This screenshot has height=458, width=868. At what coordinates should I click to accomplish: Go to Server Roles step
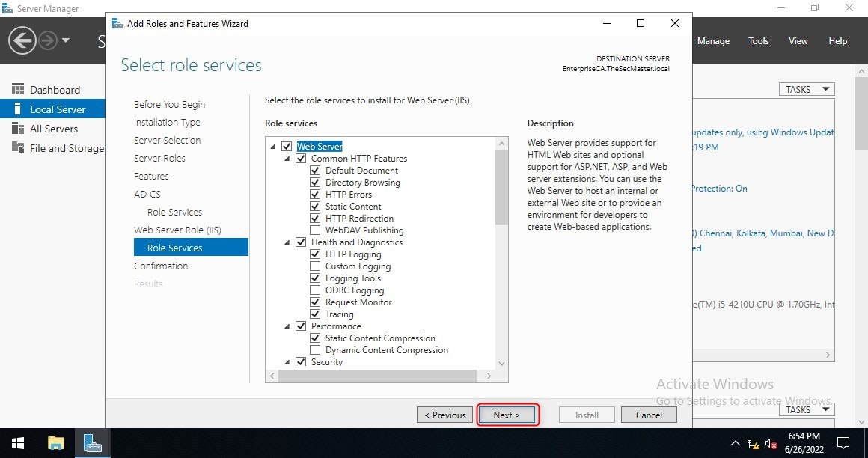pyautogui.click(x=159, y=158)
